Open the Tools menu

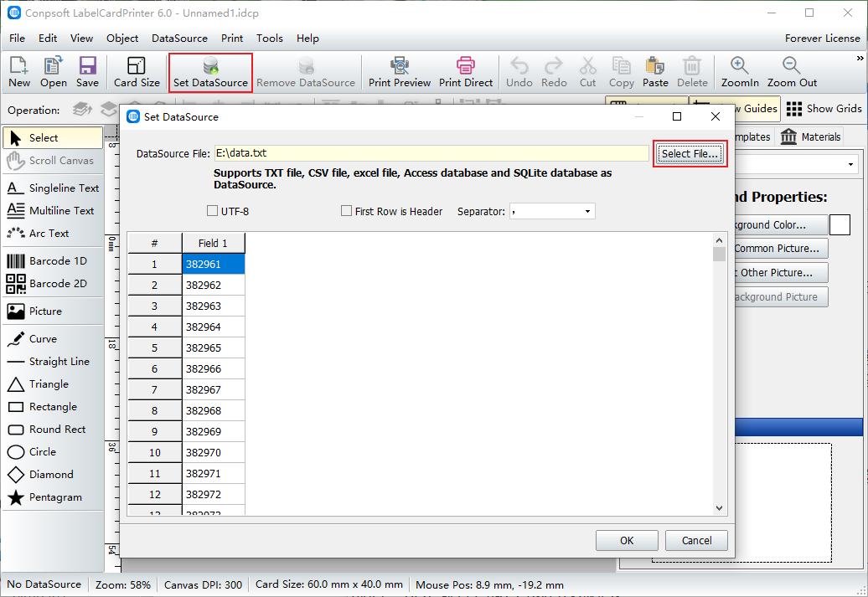270,39
